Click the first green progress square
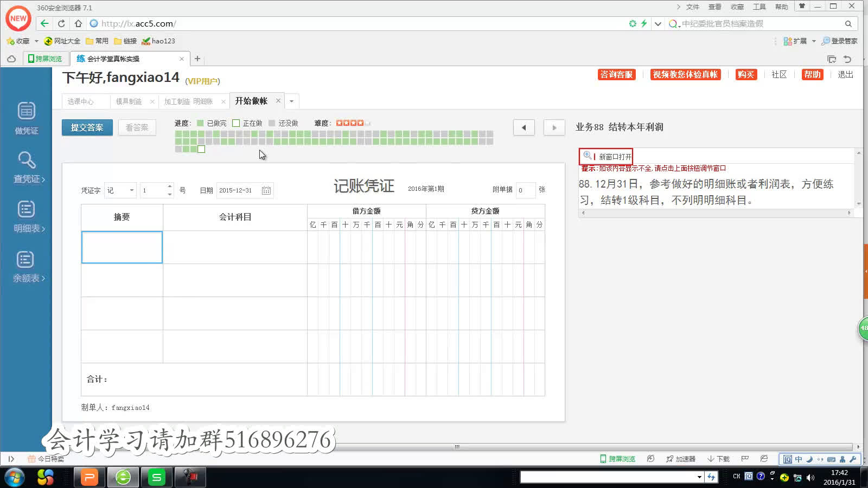This screenshot has height=488, width=868. pyautogui.click(x=178, y=134)
